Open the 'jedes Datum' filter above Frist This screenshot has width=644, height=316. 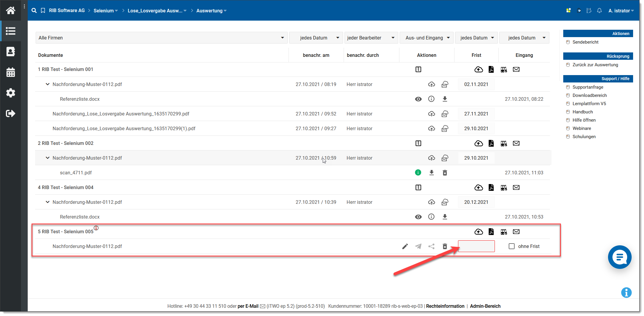[476, 38]
